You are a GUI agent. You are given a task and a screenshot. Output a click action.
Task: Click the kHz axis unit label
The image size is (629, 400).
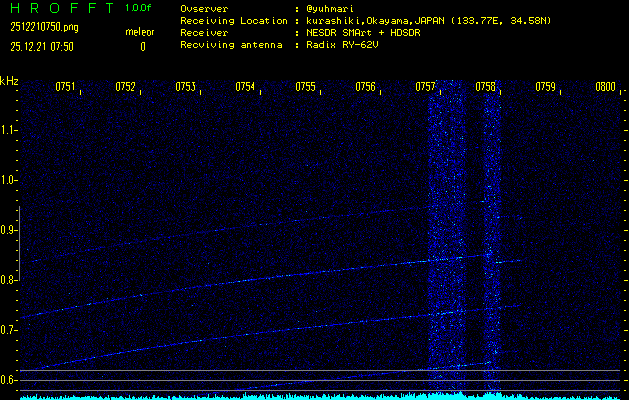(x=9, y=81)
